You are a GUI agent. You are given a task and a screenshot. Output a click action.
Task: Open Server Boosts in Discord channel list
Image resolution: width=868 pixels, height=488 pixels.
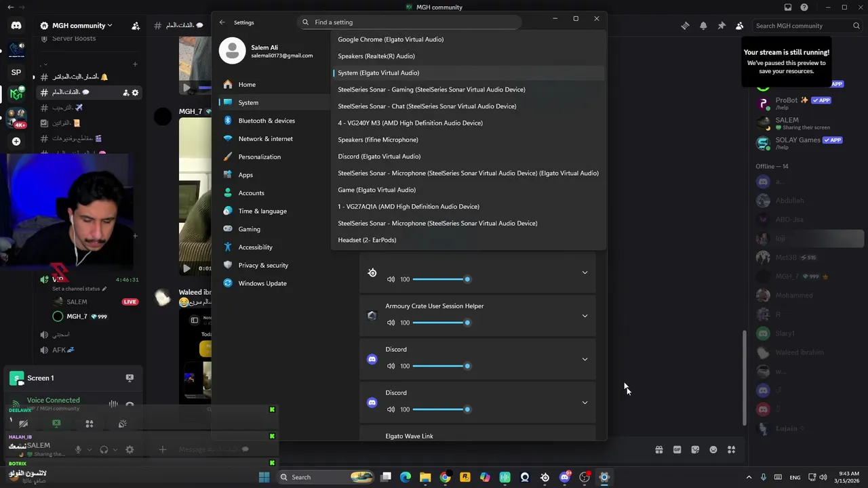[x=74, y=39]
